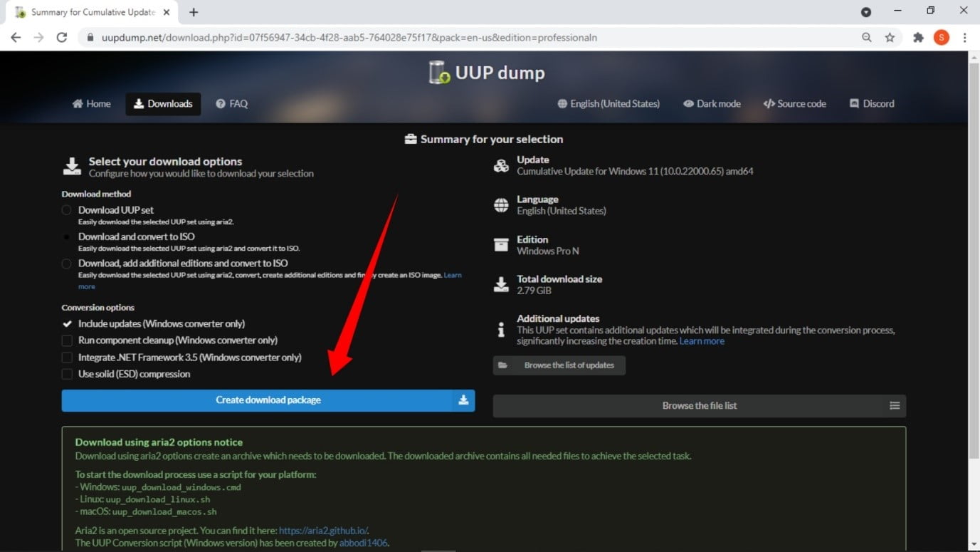
Task: Toggle Include updates checkbox
Action: (67, 323)
